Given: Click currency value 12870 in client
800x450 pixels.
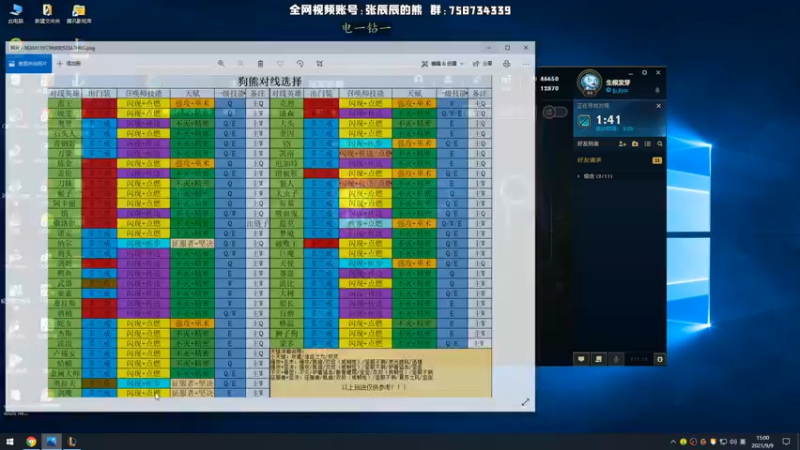Looking at the screenshot, I should [549, 88].
